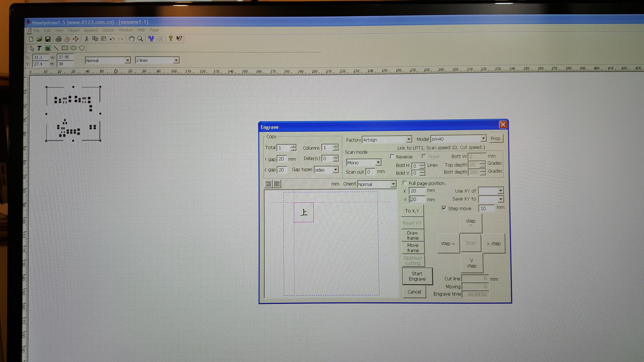Click the Total copies stepper

(x=293, y=148)
